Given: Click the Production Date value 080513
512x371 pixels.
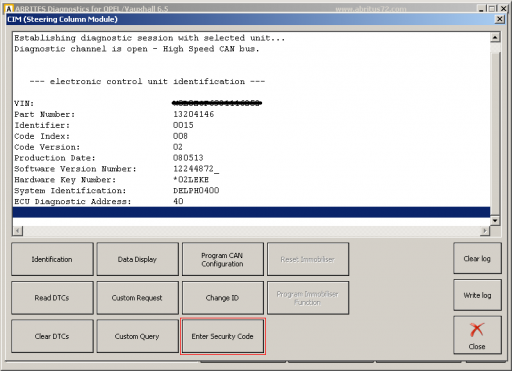Looking at the screenshot, I should click(188, 158).
